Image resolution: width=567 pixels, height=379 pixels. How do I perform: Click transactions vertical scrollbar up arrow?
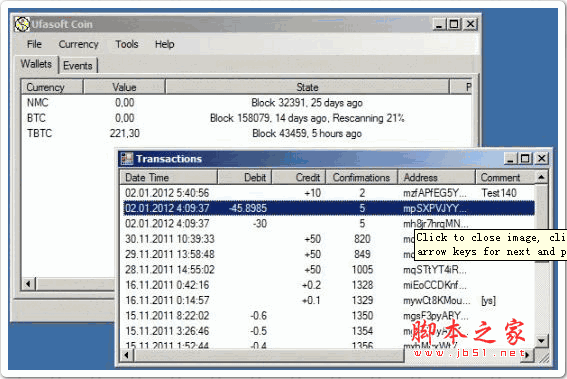[541, 177]
